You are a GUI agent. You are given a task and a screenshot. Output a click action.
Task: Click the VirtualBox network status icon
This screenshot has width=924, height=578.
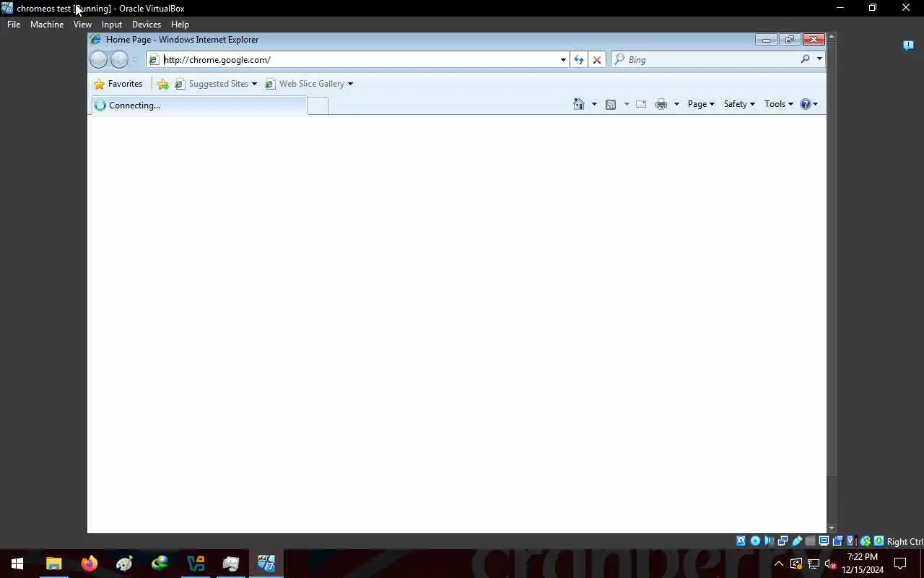coord(783,541)
